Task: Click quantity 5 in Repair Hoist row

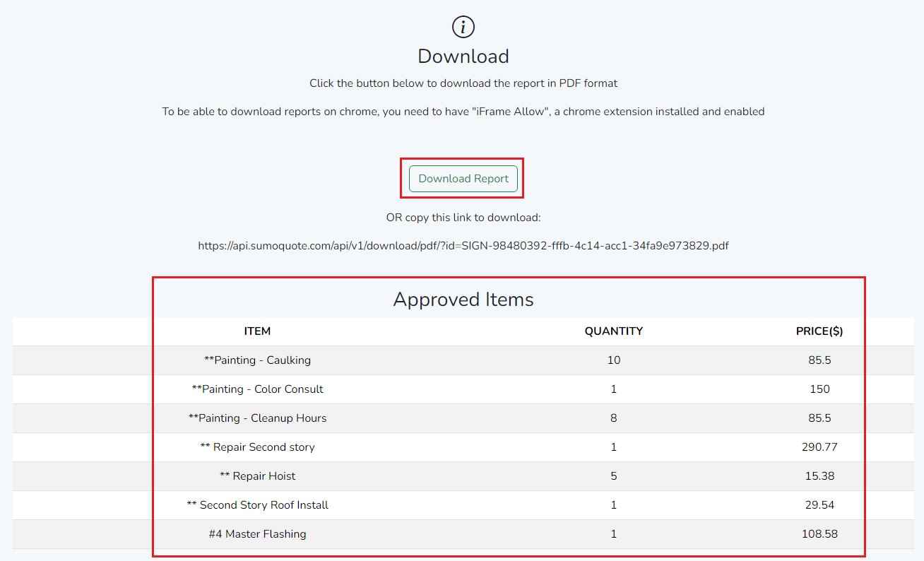Action: [614, 476]
